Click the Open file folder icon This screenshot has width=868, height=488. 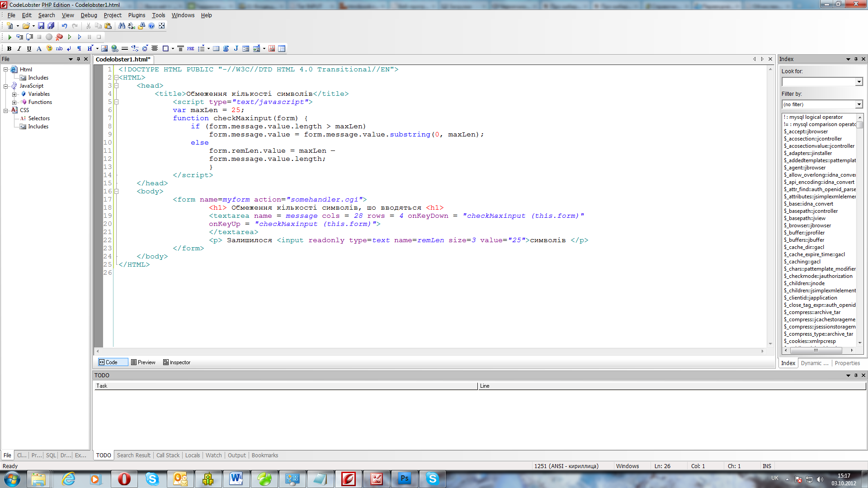click(x=26, y=26)
